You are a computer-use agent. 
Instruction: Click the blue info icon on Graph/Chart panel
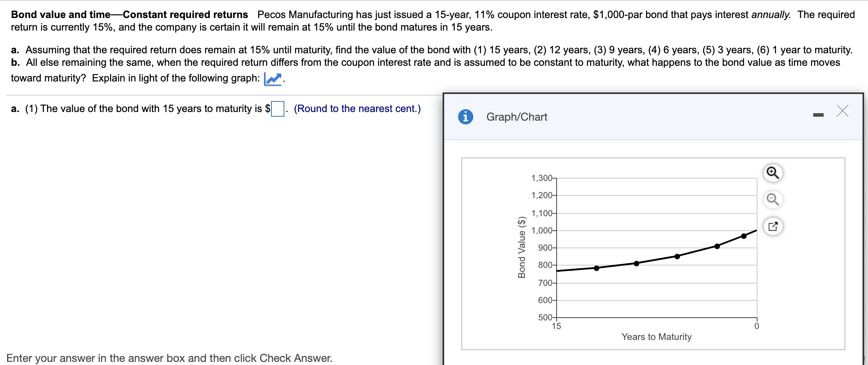466,116
